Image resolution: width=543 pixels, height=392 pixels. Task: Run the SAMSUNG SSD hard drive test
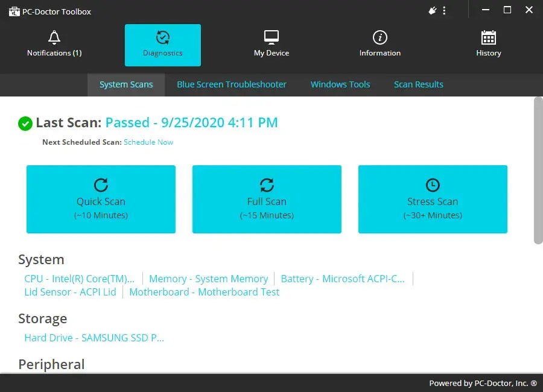point(94,338)
